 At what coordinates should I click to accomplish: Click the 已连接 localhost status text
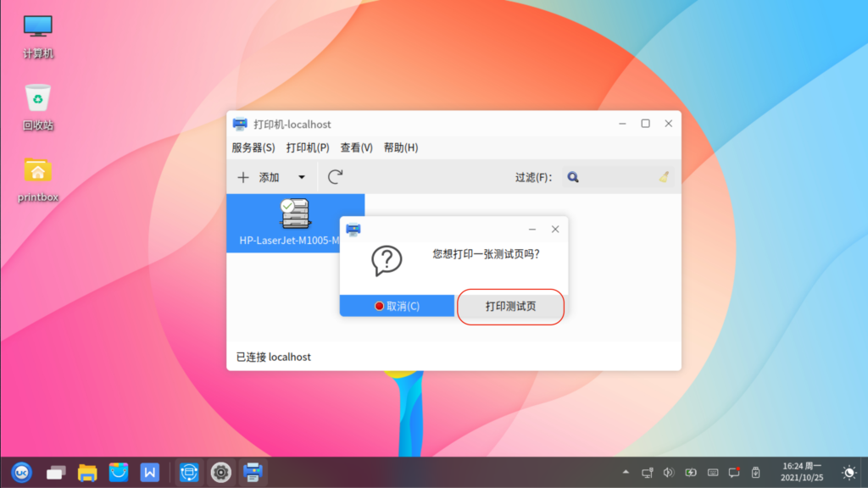[x=274, y=357]
